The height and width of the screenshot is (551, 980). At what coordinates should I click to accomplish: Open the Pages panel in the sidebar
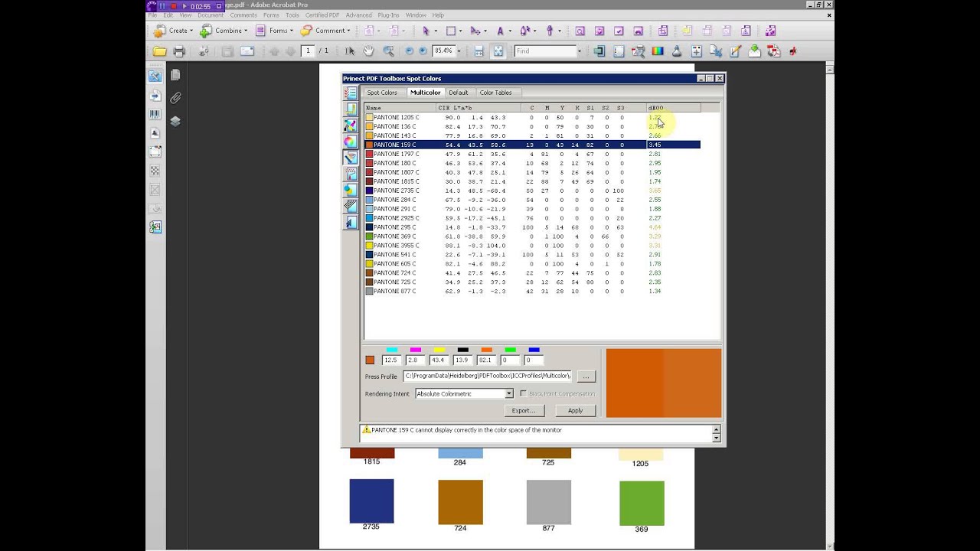click(x=175, y=75)
